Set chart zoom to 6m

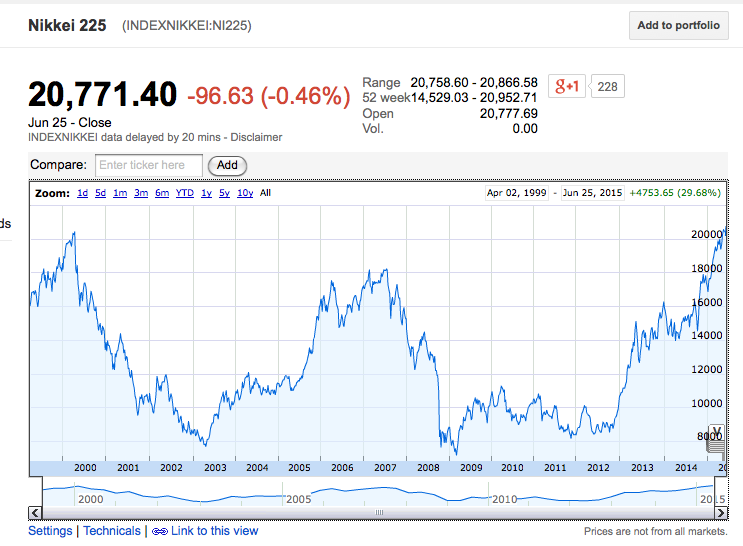coord(162,193)
